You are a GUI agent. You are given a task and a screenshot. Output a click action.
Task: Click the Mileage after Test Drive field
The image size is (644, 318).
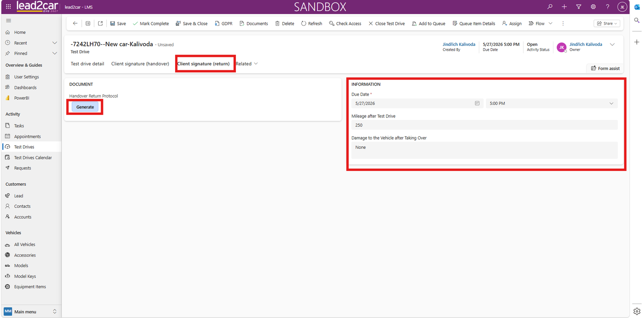pyautogui.click(x=484, y=125)
